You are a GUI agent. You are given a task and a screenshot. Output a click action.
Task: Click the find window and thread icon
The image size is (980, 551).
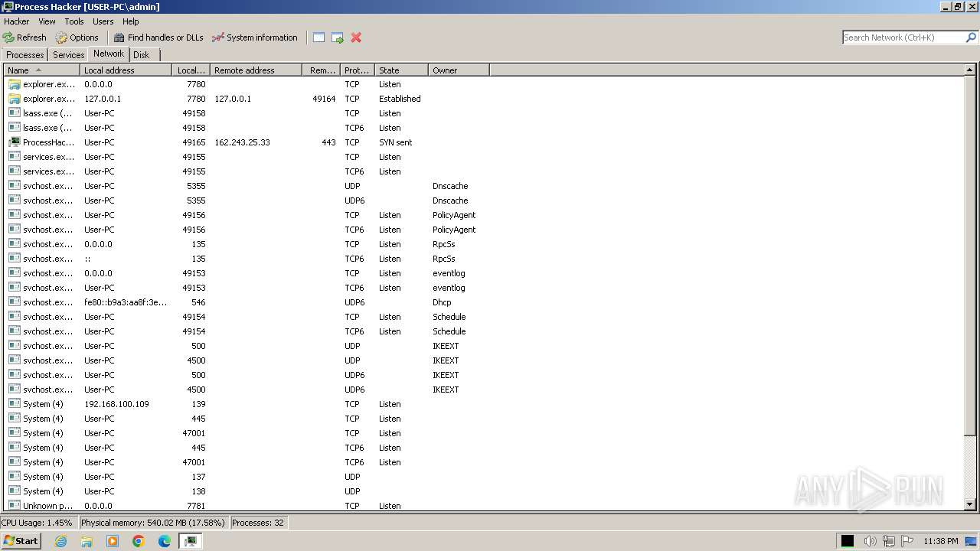point(338,37)
